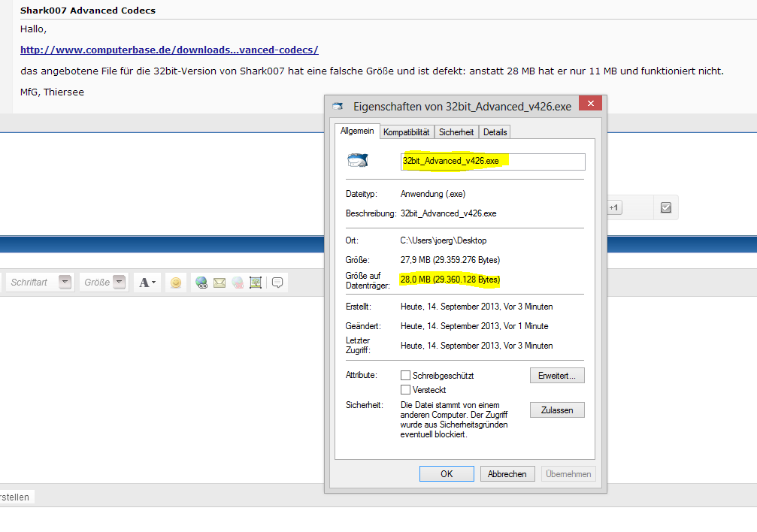Click the insert email envelope icon

point(220,283)
